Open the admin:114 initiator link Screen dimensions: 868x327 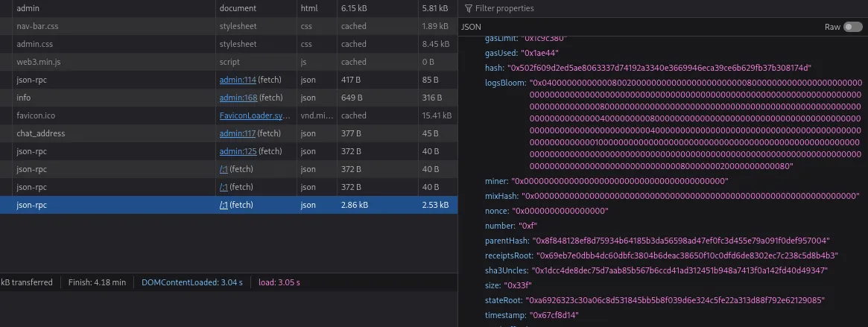(x=238, y=80)
